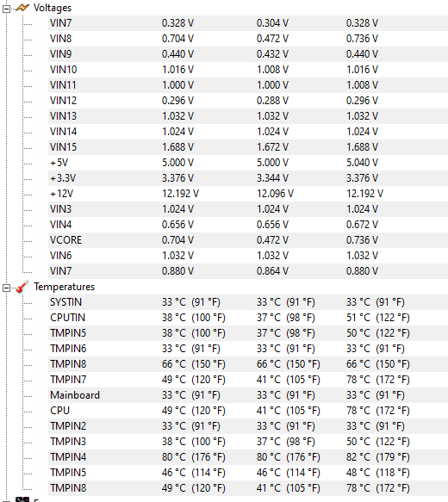Select the CPUTIN temperature row

tap(248, 318)
